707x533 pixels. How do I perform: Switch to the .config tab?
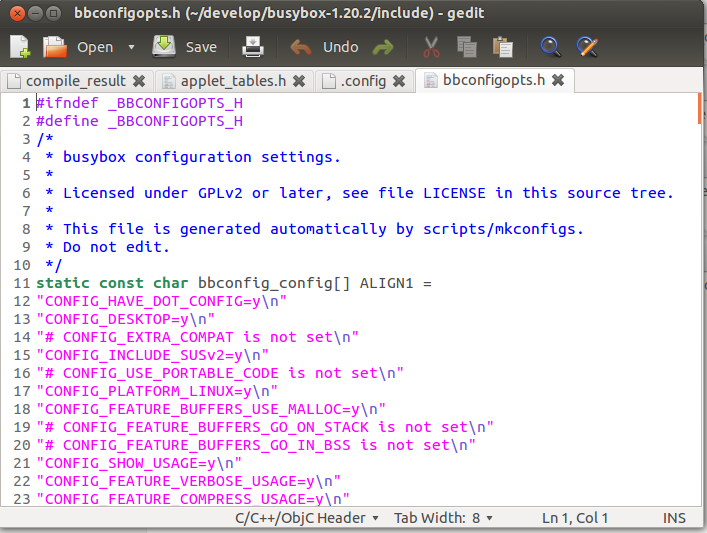pos(363,81)
